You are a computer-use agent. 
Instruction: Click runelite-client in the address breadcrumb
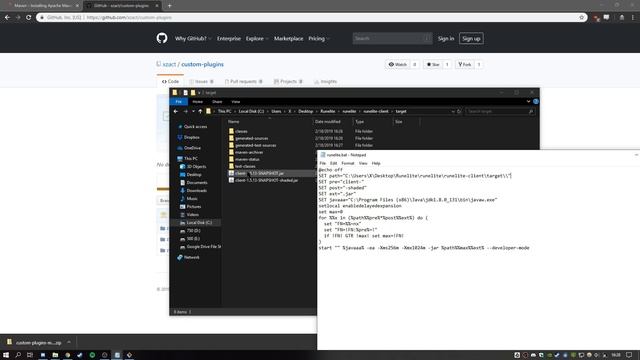pyautogui.click(x=376, y=111)
